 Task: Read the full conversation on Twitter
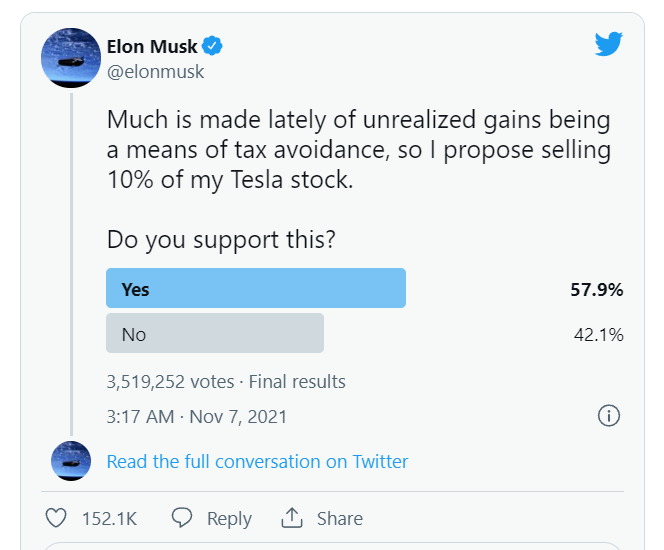pyautogui.click(x=257, y=461)
